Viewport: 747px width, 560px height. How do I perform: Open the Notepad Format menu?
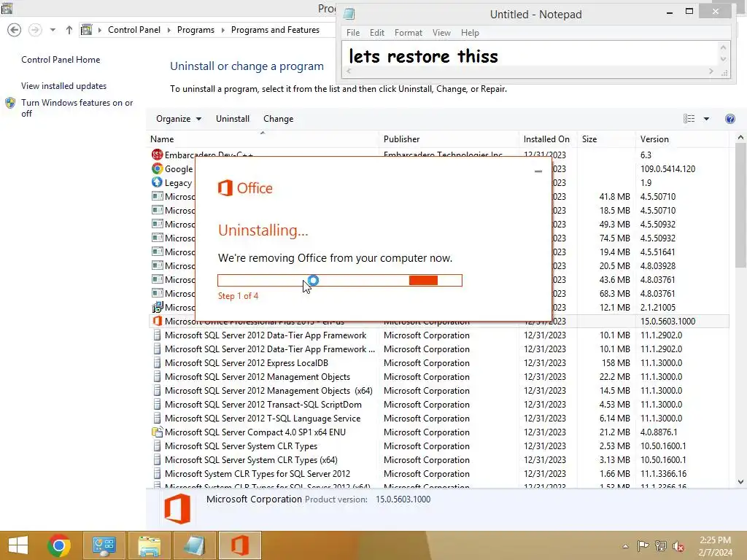tap(409, 33)
